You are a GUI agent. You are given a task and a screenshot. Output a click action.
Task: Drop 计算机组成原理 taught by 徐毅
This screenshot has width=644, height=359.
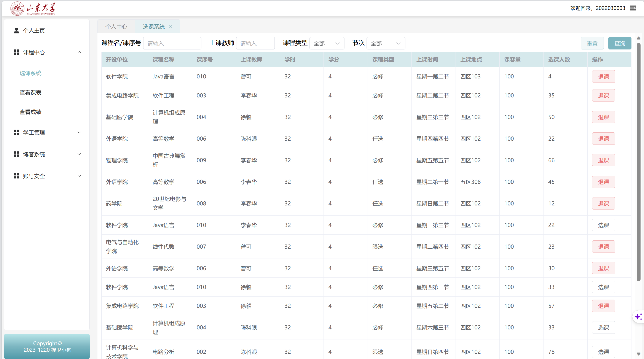(x=603, y=117)
